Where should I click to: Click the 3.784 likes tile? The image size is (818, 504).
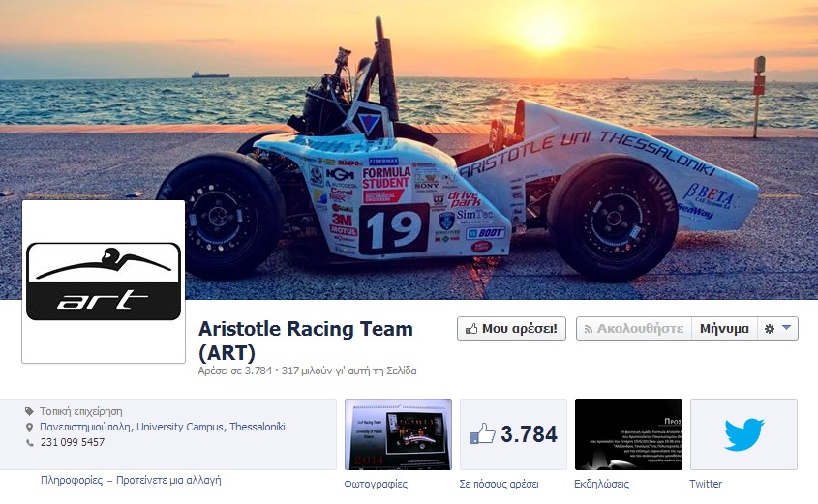tap(513, 434)
